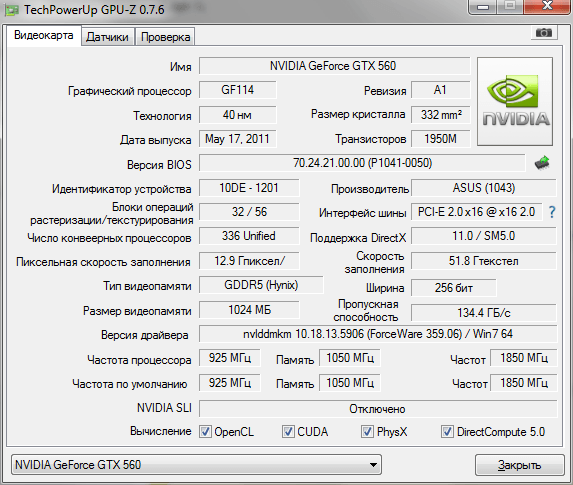Switch to the Проверка tab
This screenshot has height=485, width=573.
pos(165,37)
